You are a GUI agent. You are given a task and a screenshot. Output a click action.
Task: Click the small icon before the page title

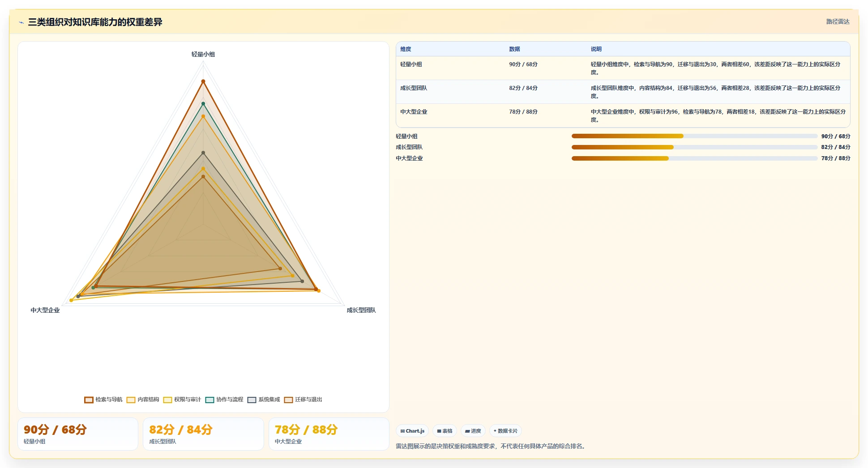tap(21, 22)
